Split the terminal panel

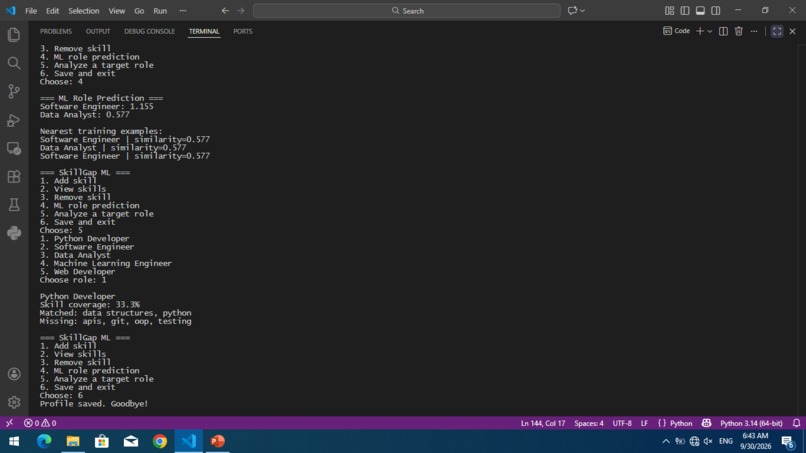click(723, 31)
